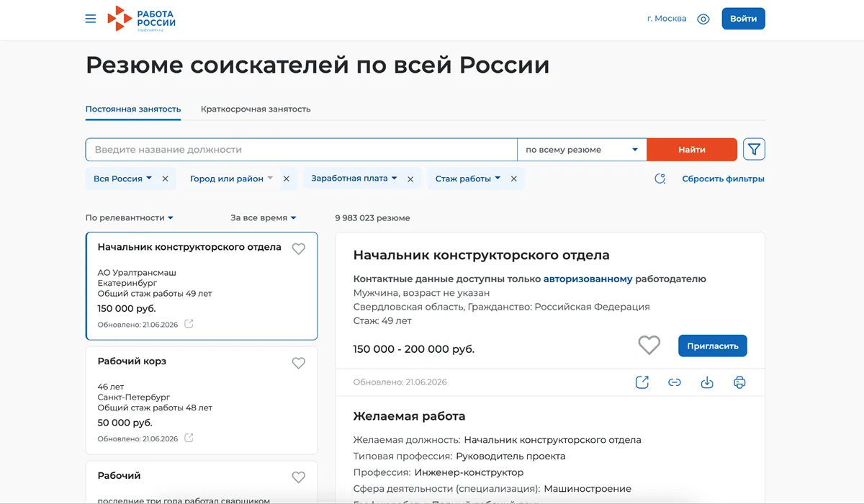Open the advanced filter funnel icon
The image size is (864, 504).
754,150
